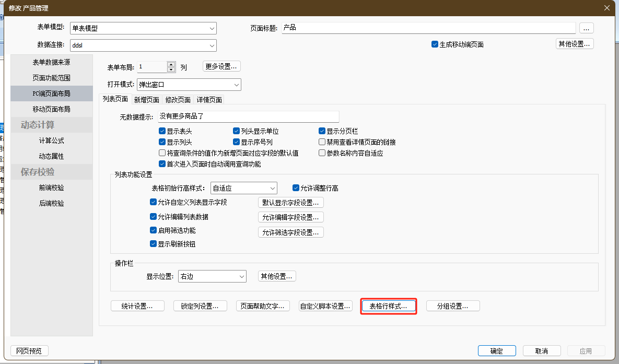Click the ellipsis button beside 页面标题
Image resolution: width=619 pixels, height=364 pixels.
587,28
